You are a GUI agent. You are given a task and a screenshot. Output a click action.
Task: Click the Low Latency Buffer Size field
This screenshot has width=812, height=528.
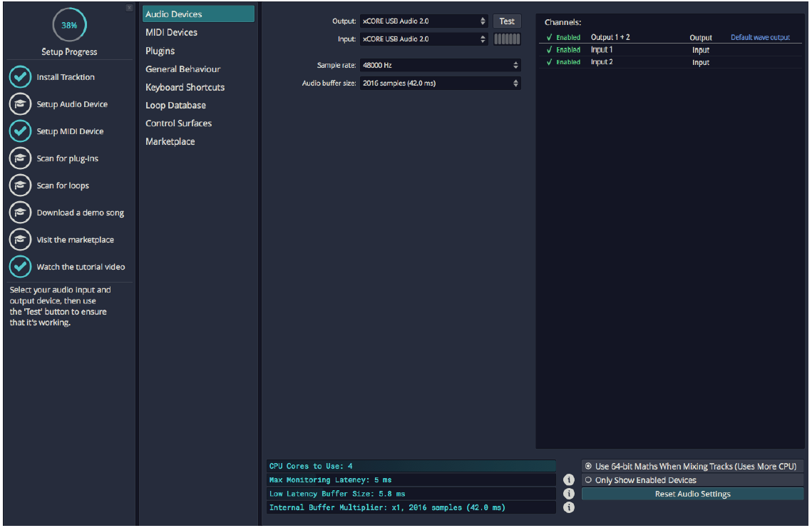(411, 494)
